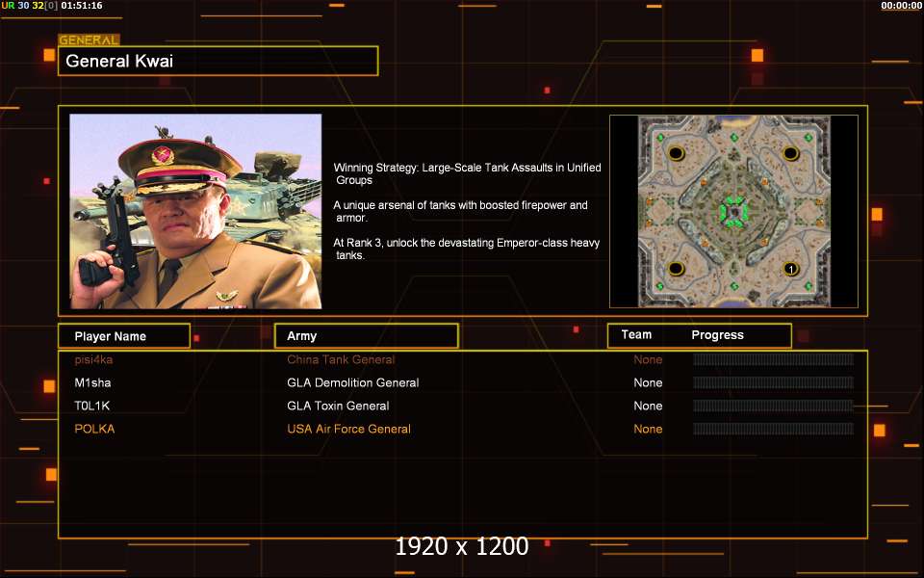
Task: Click the General Kwai name field
Action: coord(218,61)
